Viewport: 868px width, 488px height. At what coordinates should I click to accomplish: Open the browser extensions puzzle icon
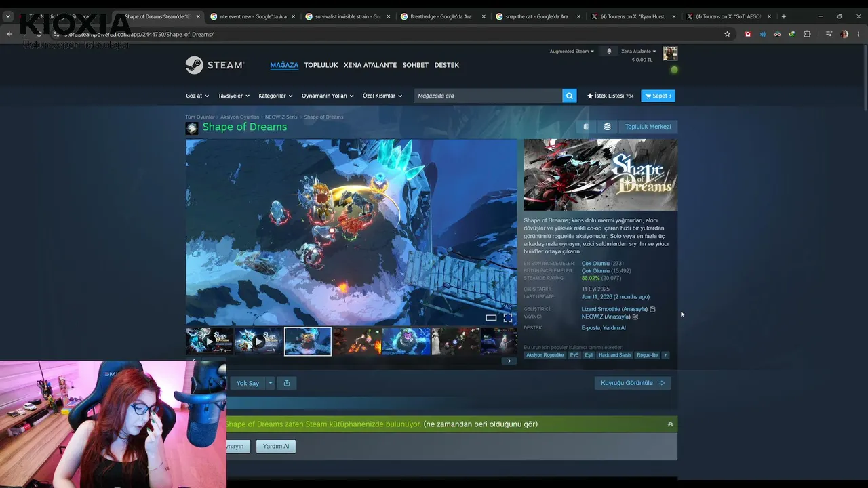point(807,34)
